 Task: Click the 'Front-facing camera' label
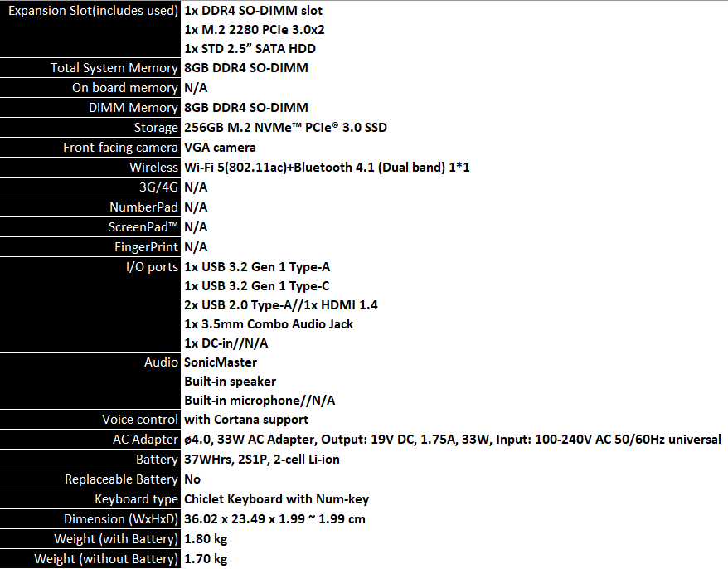click(120, 148)
